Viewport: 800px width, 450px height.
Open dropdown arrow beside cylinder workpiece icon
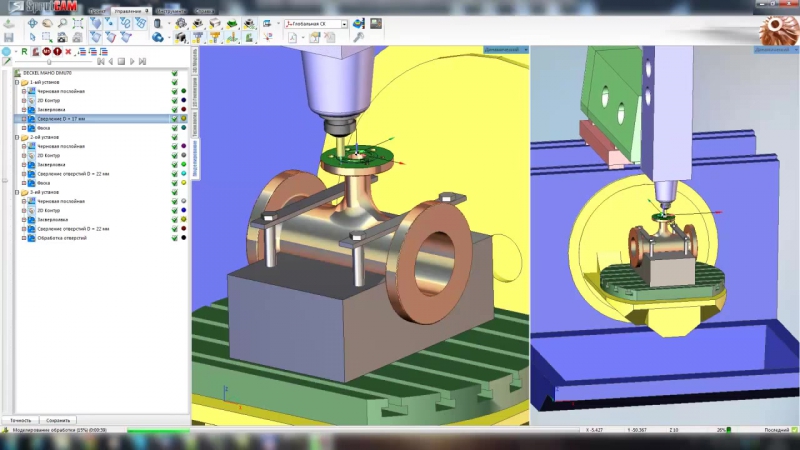tap(169, 23)
